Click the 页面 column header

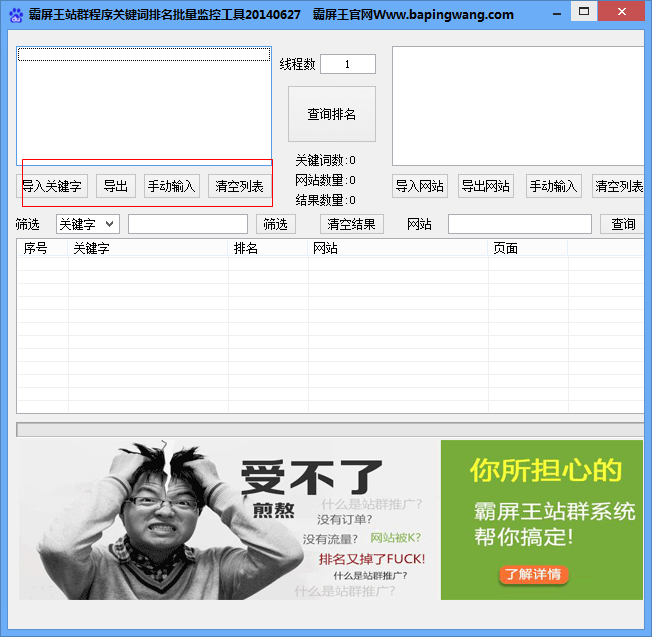tap(528, 248)
